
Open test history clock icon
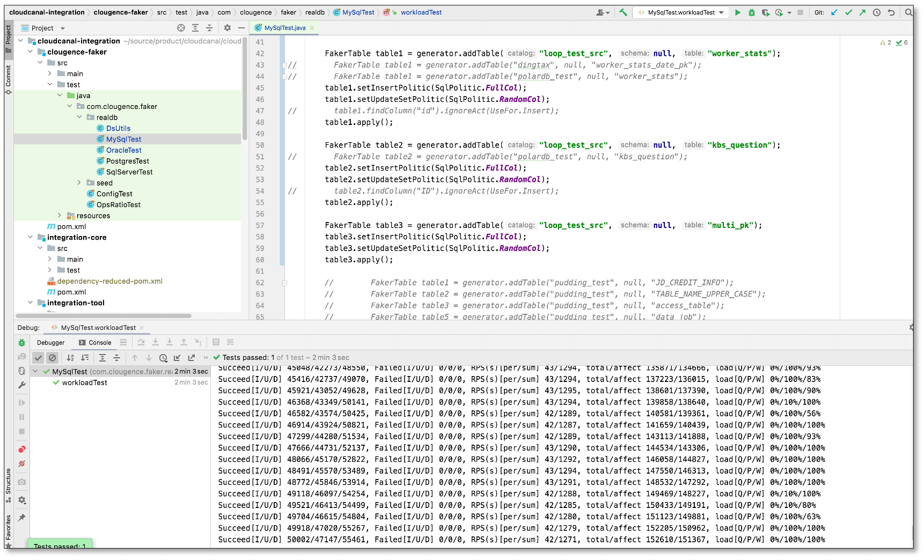(x=163, y=358)
